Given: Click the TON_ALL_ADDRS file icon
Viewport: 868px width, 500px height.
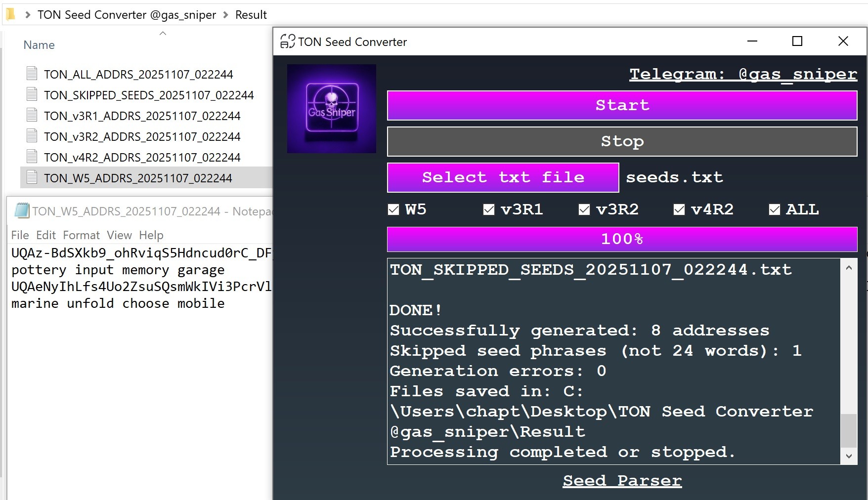Looking at the screenshot, I should (32, 74).
